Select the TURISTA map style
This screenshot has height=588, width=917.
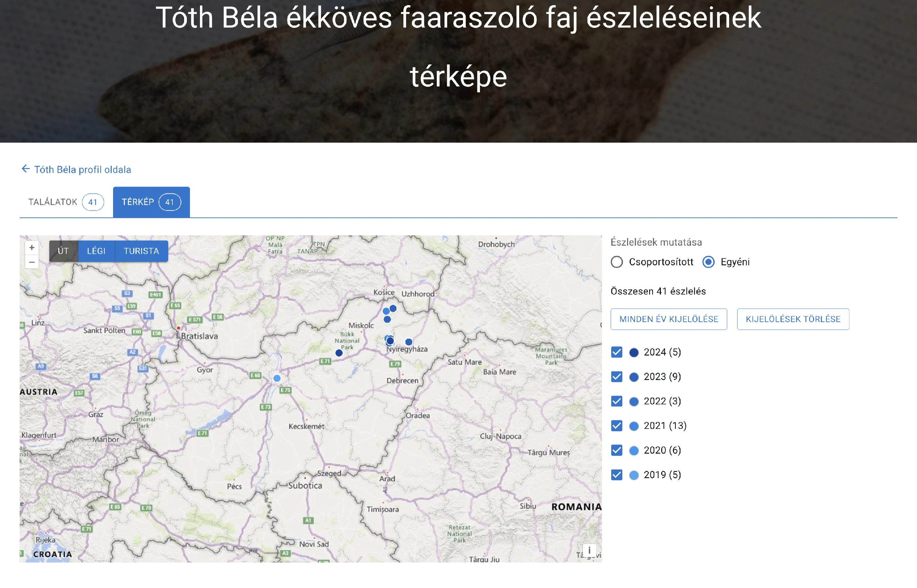click(x=141, y=251)
